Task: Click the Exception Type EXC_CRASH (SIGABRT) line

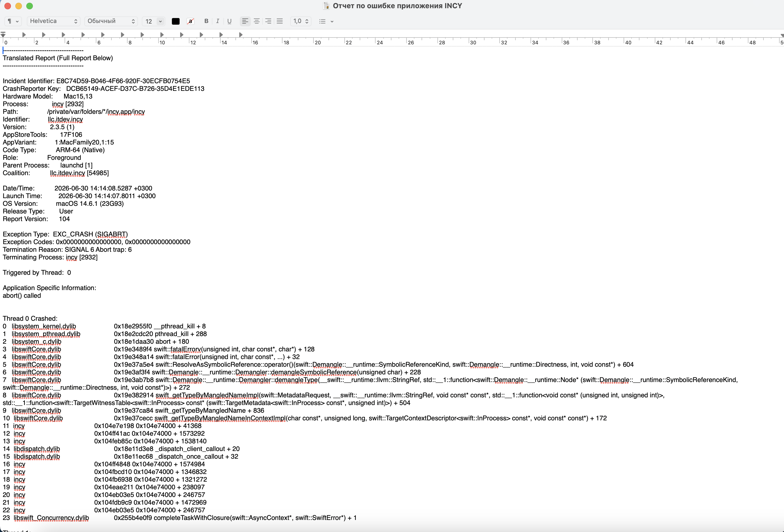Action: 65,235
